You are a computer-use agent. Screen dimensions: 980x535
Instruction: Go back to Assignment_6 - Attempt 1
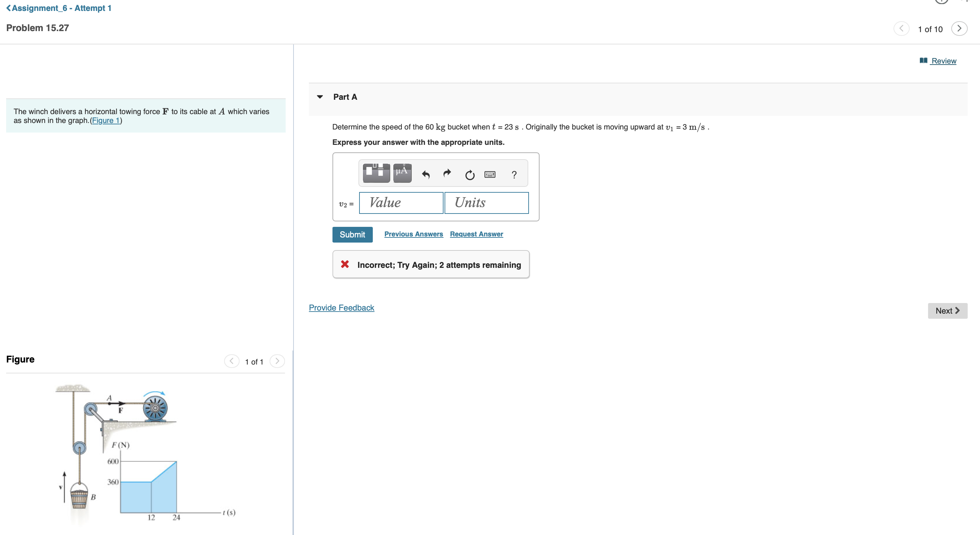pyautogui.click(x=59, y=8)
